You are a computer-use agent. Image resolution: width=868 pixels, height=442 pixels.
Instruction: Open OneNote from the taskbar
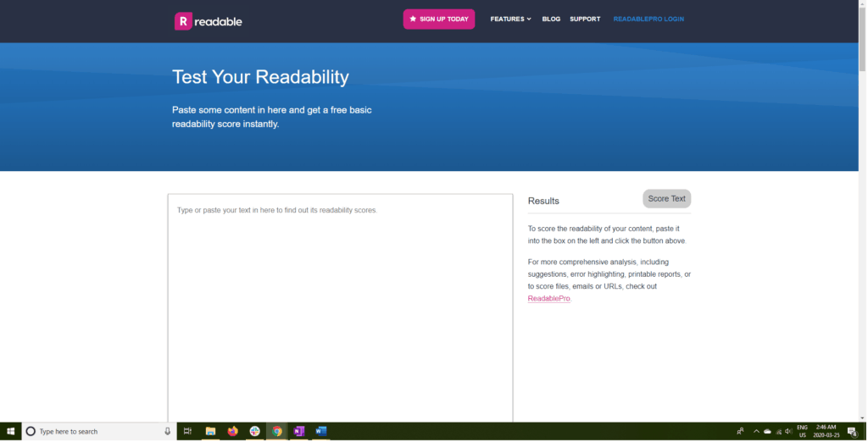point(299,432)
